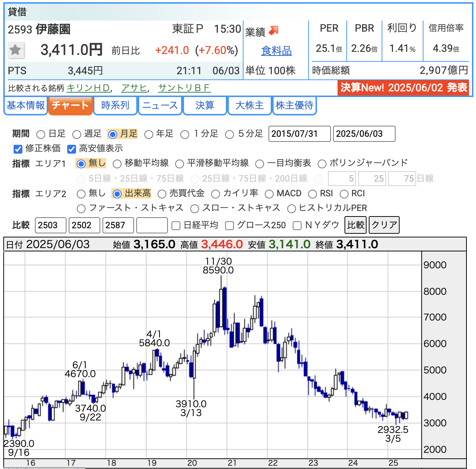Select ボリンジャーバンド radio
Image resolution: width=476 pixels, height=469 pixels.
(x=322, y=164)
